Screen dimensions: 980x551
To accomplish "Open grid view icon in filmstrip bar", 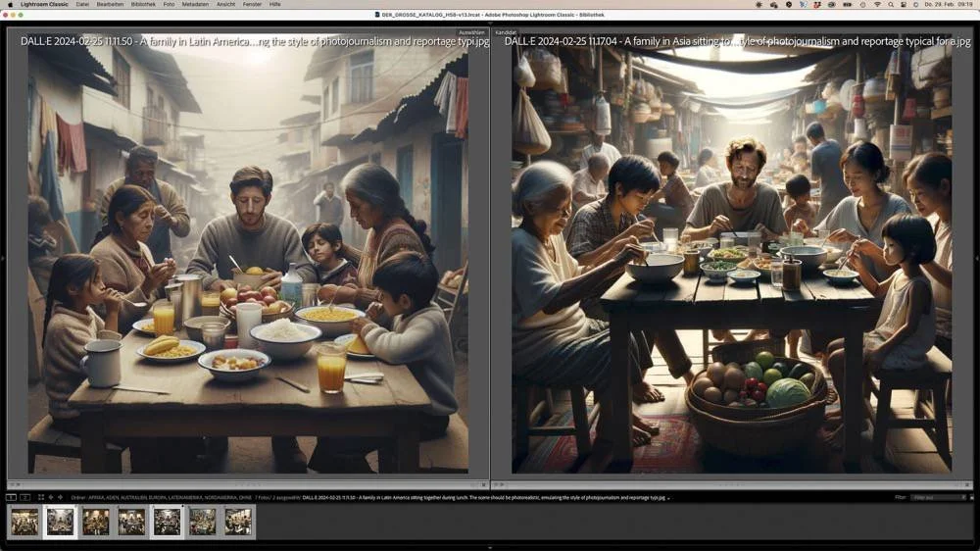I will (x=40, y=497).
